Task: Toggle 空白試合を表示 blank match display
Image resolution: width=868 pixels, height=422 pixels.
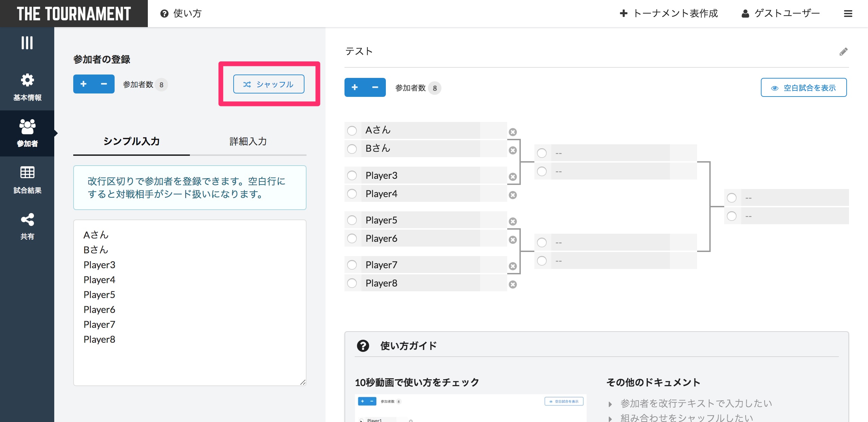Action: [804, 87]
